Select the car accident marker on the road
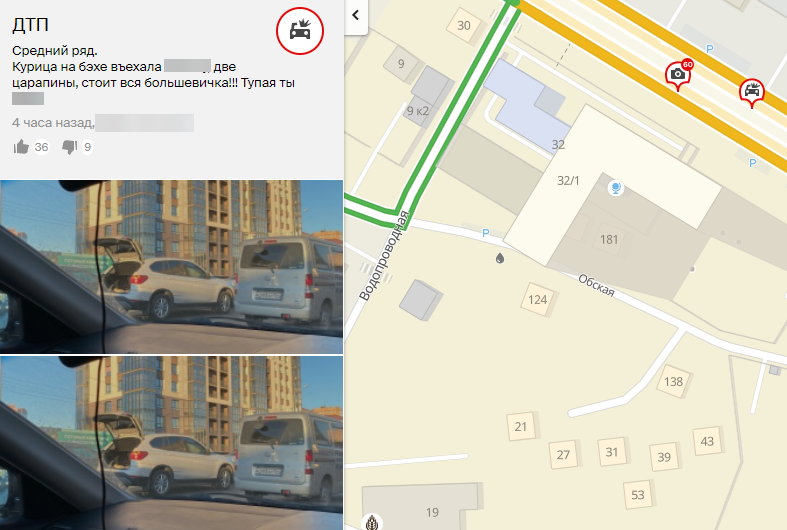The width and height of the screenshot is (787, 530). tap(751, 92)
